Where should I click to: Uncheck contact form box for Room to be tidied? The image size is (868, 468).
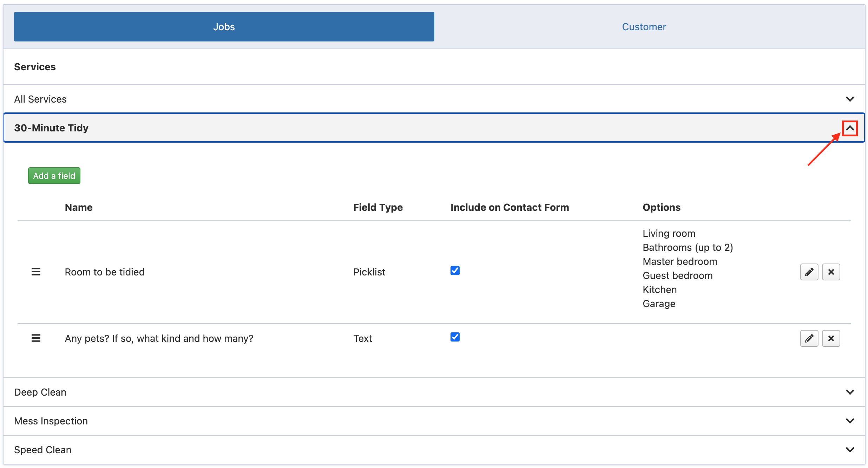pos(455,271)
